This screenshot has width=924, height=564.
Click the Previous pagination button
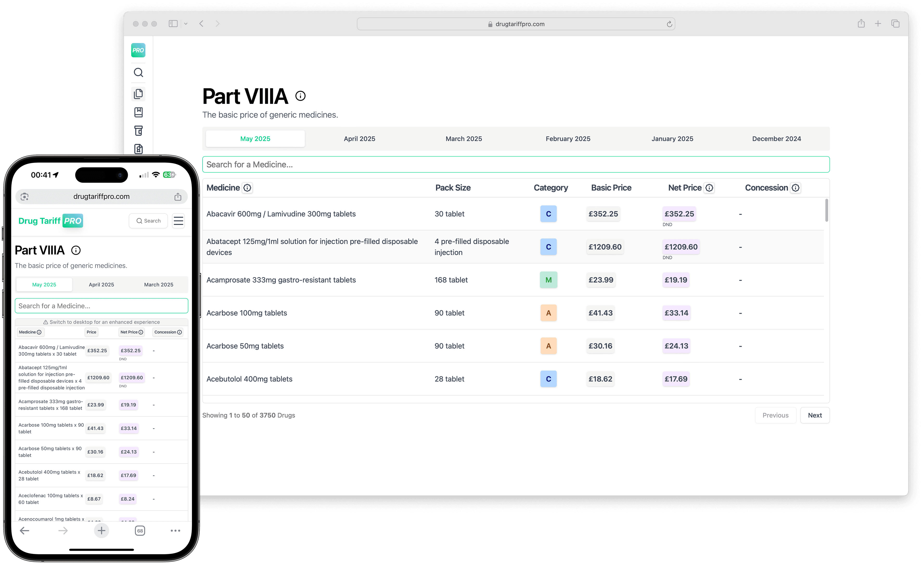point(776,415)
